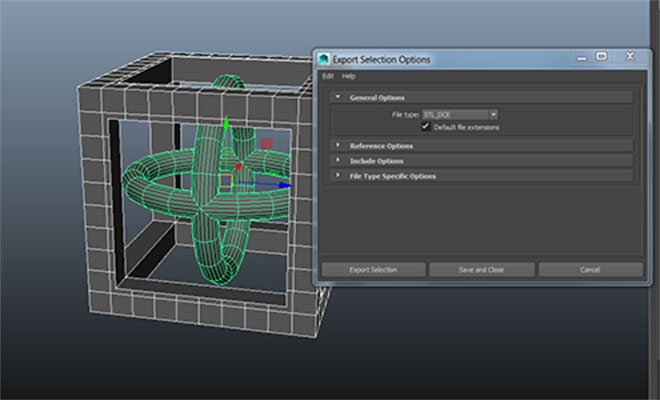Close the Export Selection Options window
Screen dimensions: 660x400
pyautogui.click(x=630, y=56)
